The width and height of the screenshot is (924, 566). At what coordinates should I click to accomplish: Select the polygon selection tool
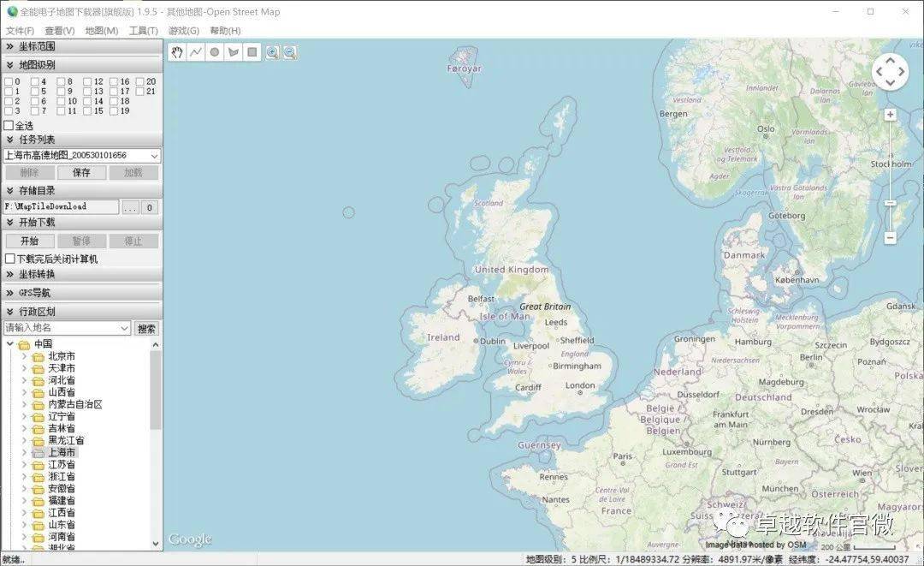pyautogui.click(x=234, y=52)
